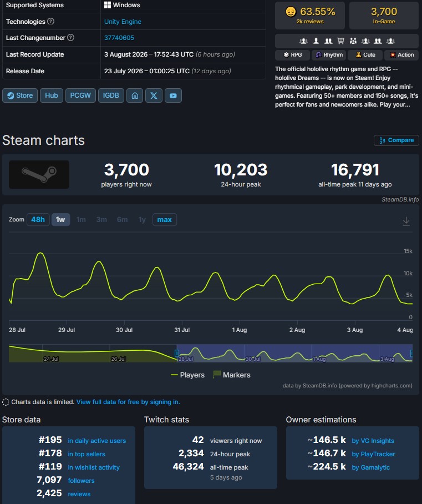
Task: Open the game's X (Twitter) profile
Action: pos(154,95)
